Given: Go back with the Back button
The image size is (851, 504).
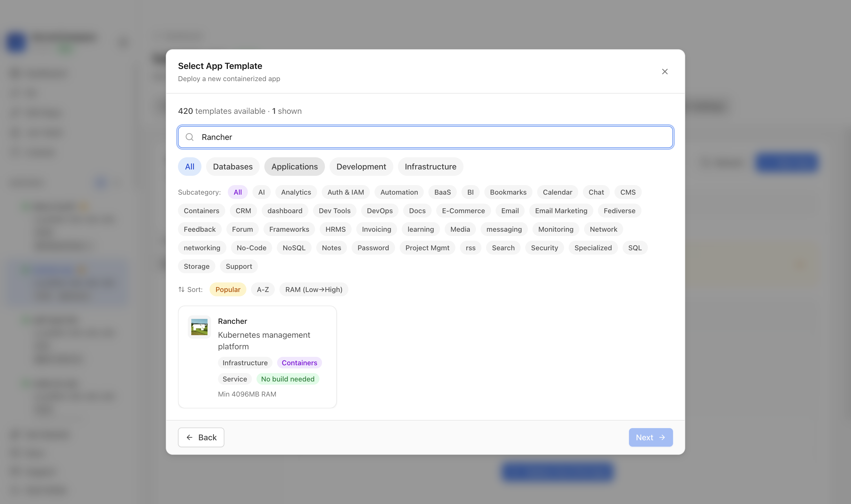Looking at the screenshot, I should click(201, 437).
